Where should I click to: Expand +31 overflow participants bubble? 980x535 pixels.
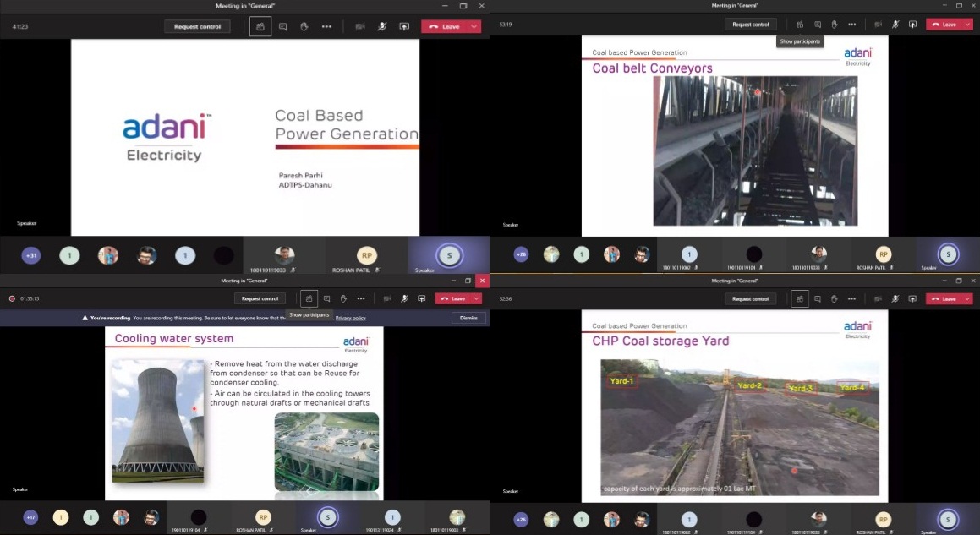[x=31, y=255]
